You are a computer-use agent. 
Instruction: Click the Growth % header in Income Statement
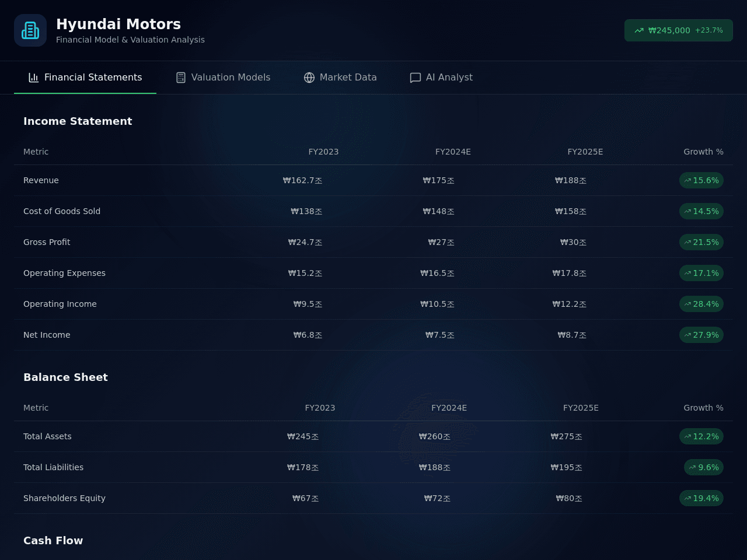[x=703, y=152]
